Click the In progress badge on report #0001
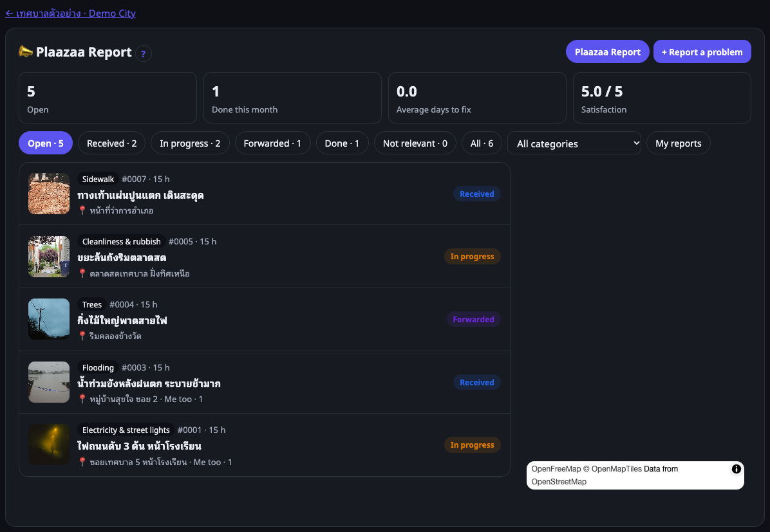770x532 pixels. tap(473, 445)
